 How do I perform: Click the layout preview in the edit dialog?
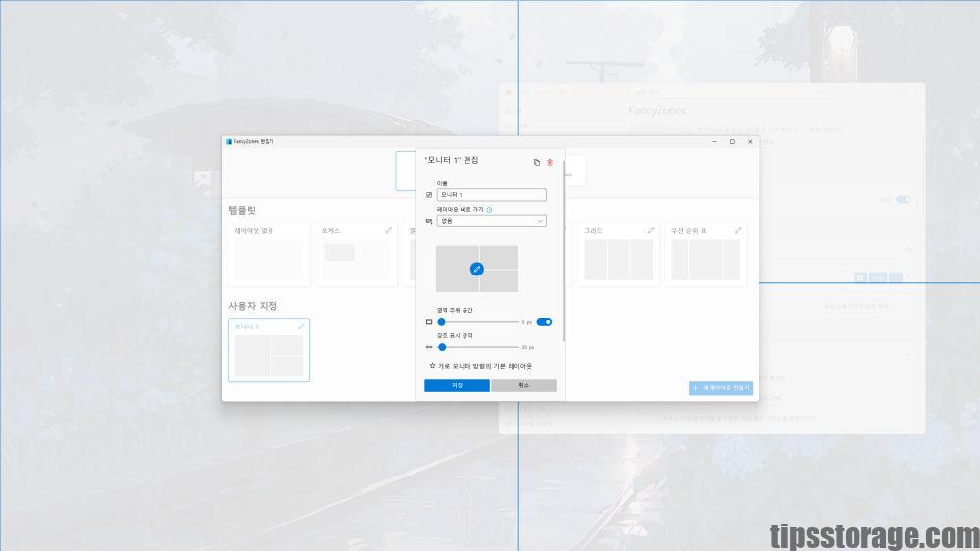coord(477,269)
